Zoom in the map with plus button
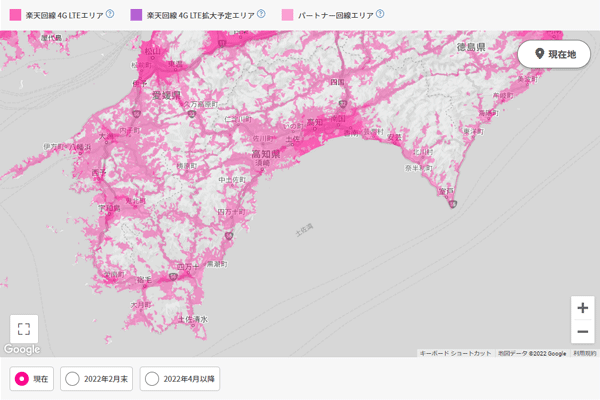Image resolution: width=600 pixels, height=400 pixels. coord(582,308)
